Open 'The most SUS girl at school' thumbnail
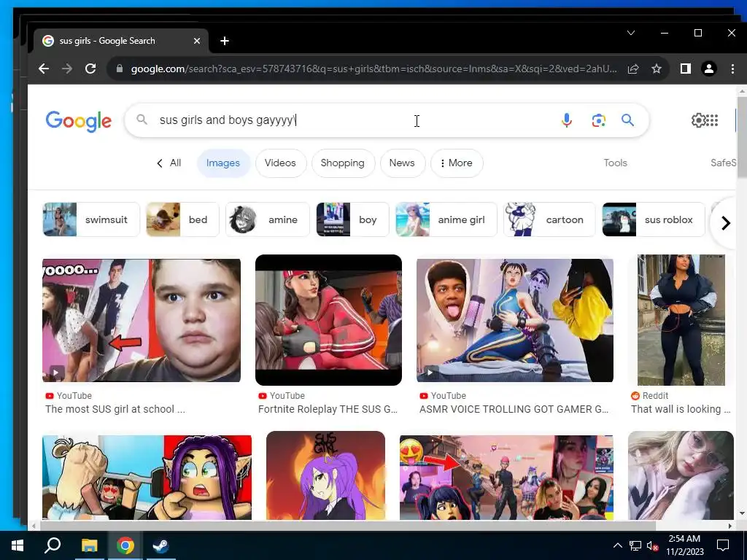This screenshot has width=747, height=560. click(142, 321)
